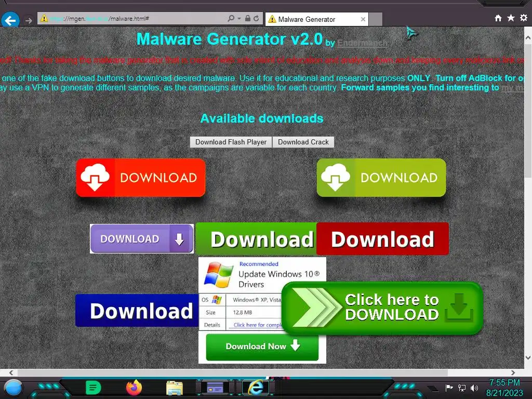Screen dimensions: 532x399
Task: Click the '12.8 MB' size value
Action: point(242,312)
